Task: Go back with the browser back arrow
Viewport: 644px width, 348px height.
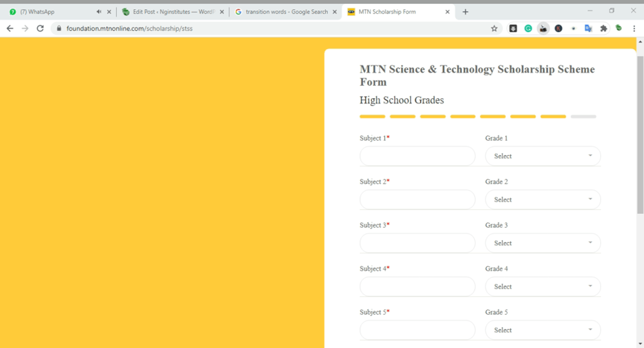Action: [10, 28]
